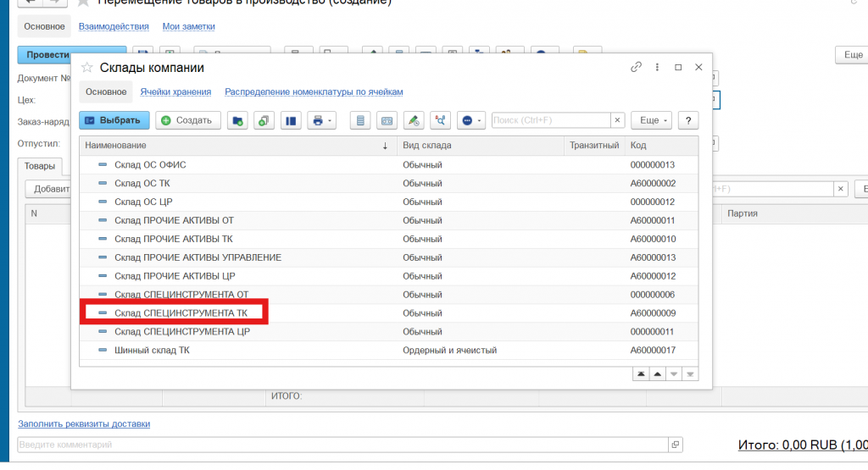Click the Создать button to add warehouse

point(187,120)
